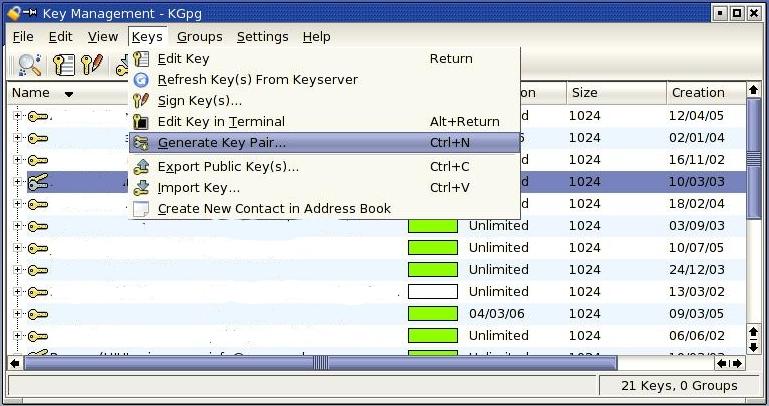Sort by the Size column header

tap(616, 93)
